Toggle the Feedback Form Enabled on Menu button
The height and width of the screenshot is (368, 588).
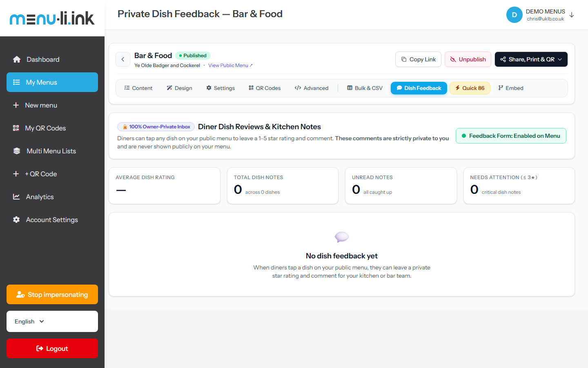point(511,136)
